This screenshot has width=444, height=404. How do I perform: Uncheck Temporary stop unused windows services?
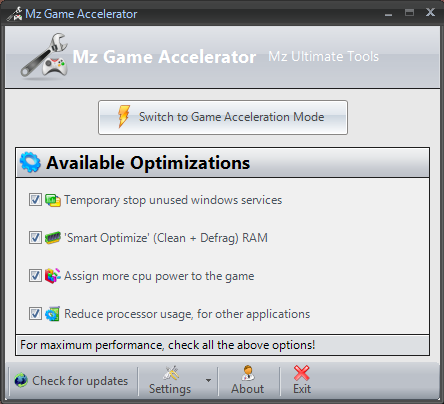tap(35, 200)
